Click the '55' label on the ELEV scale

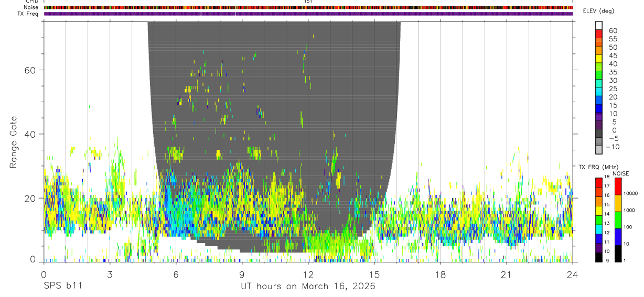point(613,39)
